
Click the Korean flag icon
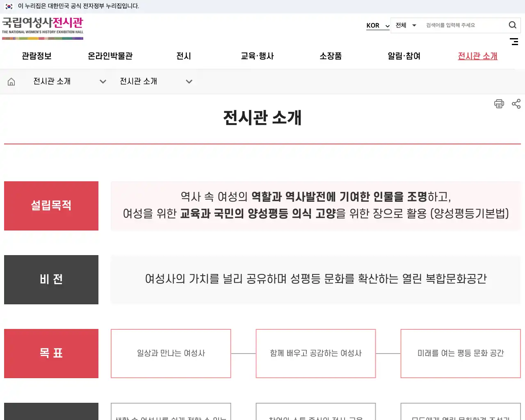(x=9, y=6)
